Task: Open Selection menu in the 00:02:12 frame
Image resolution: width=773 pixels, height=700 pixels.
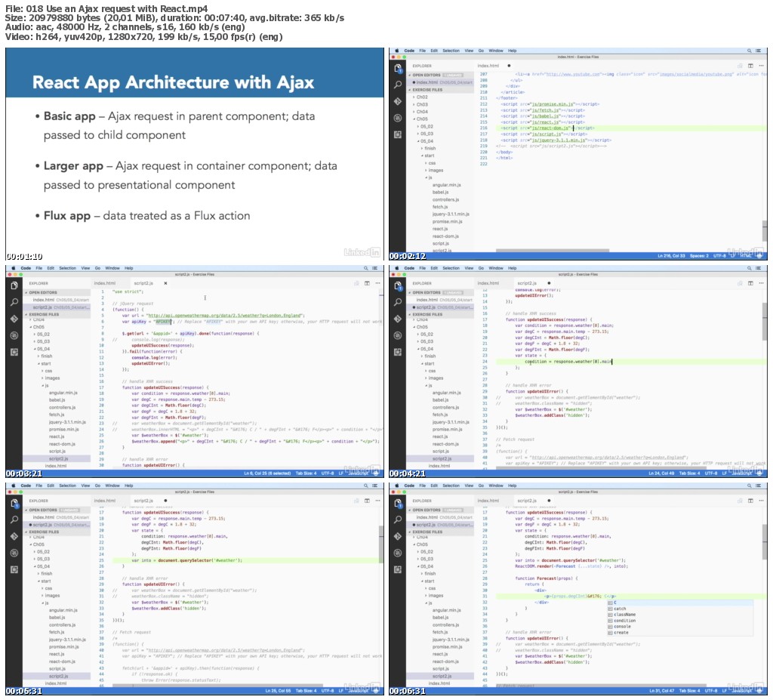Action: (451, 51)
